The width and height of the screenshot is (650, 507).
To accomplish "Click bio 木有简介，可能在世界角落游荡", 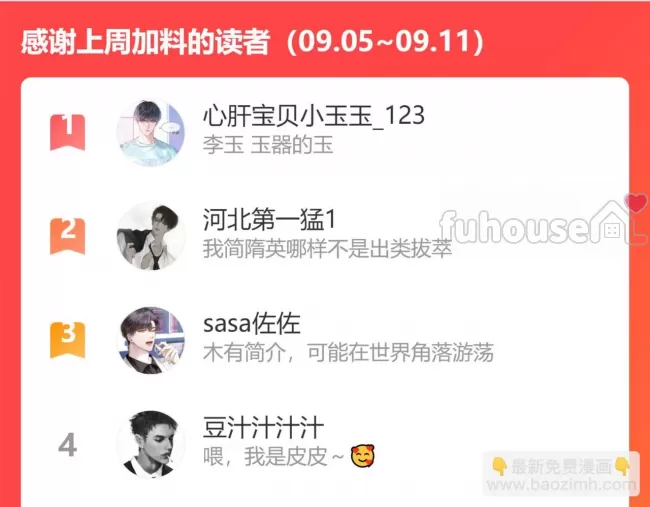I will 348,353.
